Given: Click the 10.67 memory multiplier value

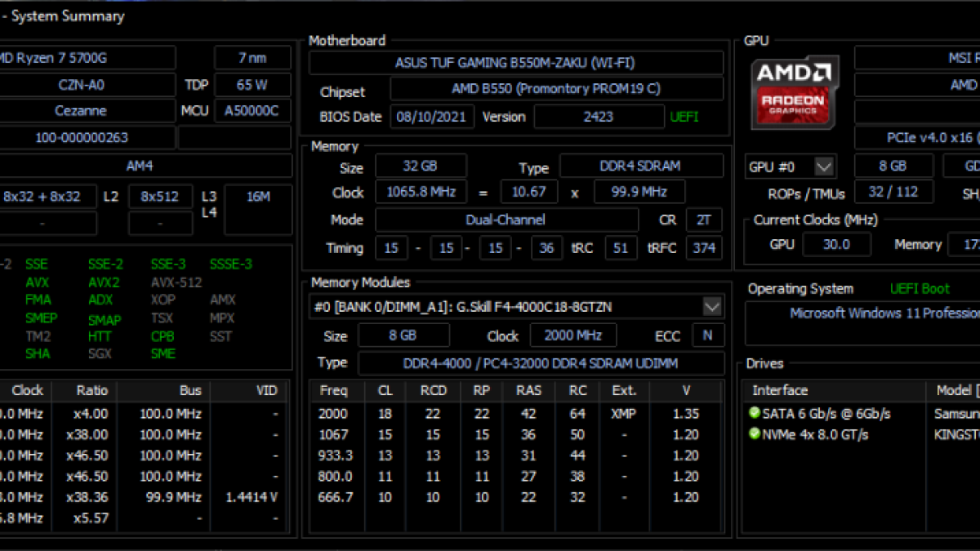Looking at the screenshot, I should tap(528, 193).
